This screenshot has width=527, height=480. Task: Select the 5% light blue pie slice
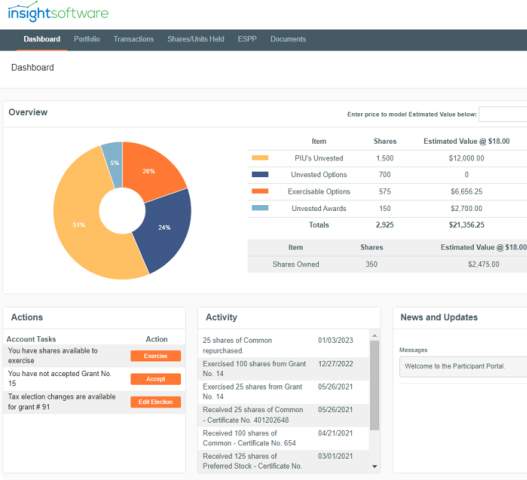114,163
